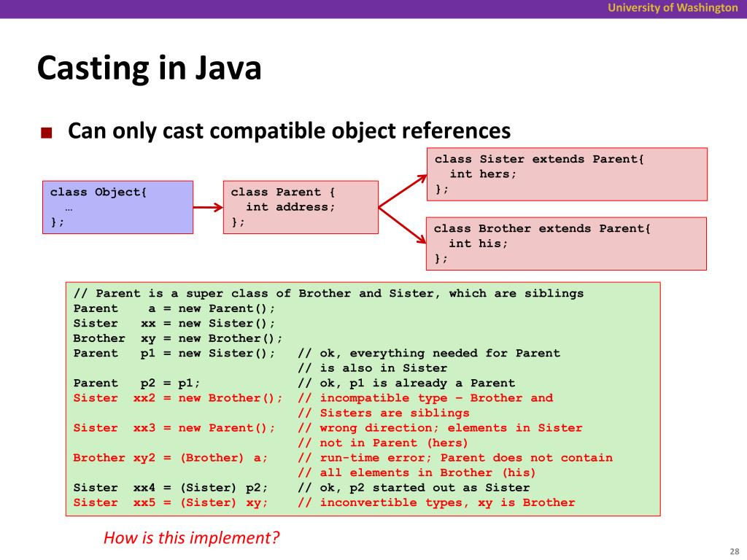
Task: Click code 'Parent p2 = p1;'
Action: click(136, 384)
